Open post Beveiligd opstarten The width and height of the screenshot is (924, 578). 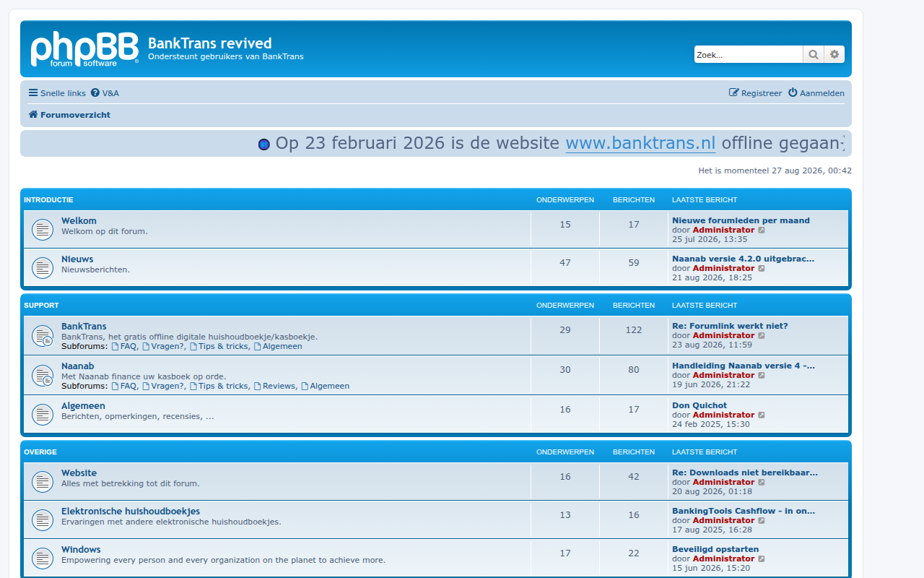pyautogui.click(x=715, y=549)
